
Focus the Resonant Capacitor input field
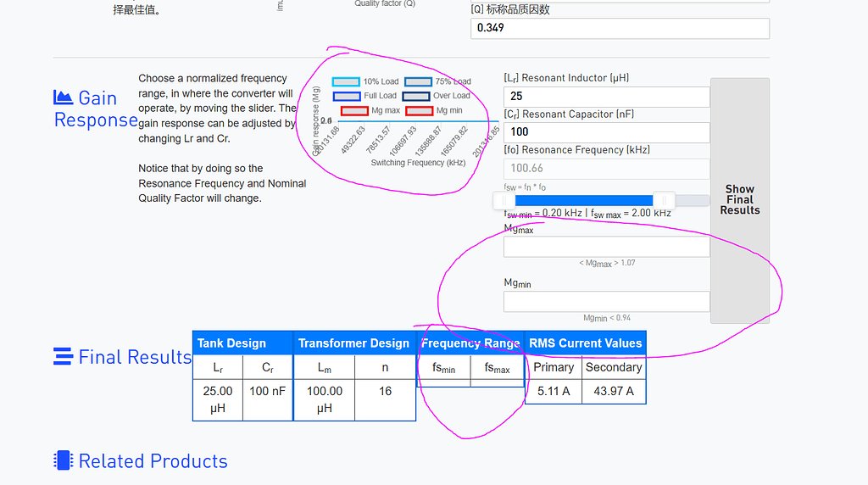(606, 132)
